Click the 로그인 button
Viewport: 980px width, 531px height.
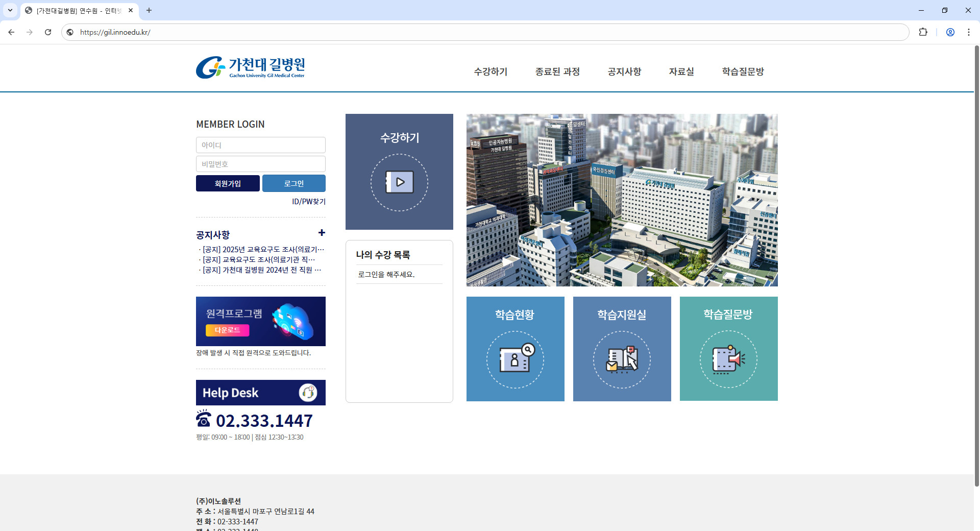(x=294, y=183)
